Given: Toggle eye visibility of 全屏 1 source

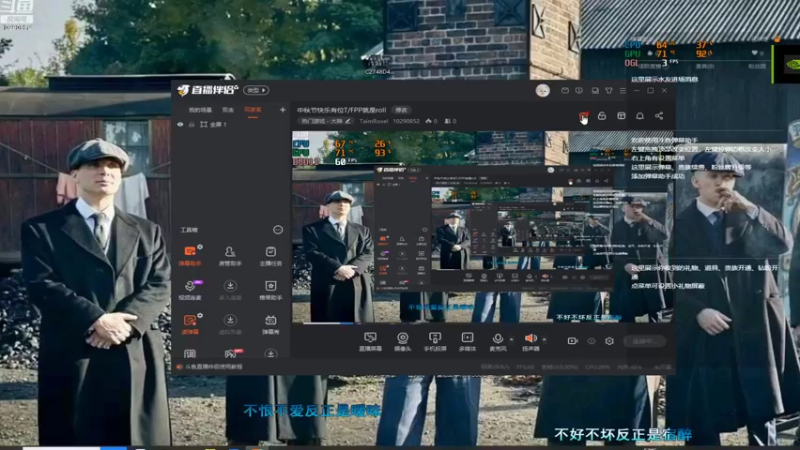Looking at the screenshot, I should pyautogui.click(x=180, y=124).
